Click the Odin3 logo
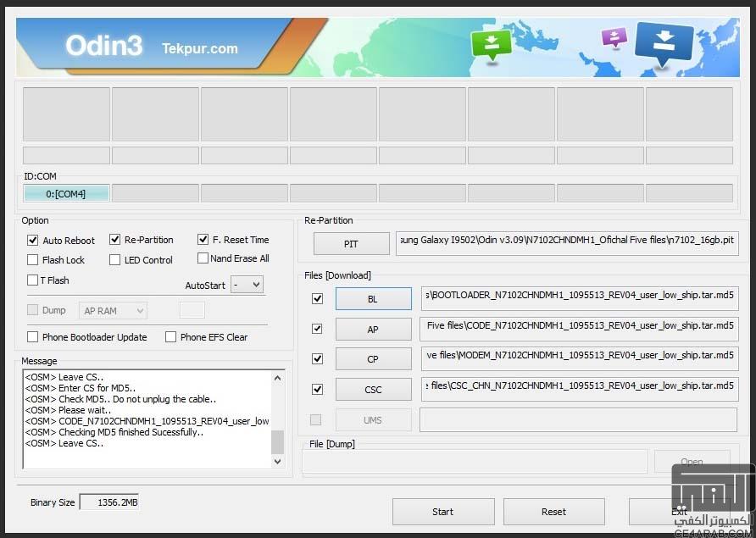This screenshot has height=538, width=756. (x=103, y=46)
